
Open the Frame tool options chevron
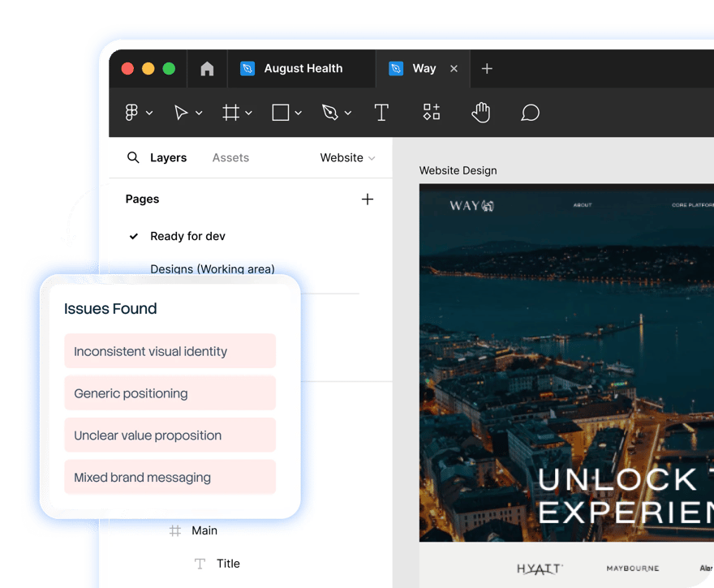coord(248,113)
